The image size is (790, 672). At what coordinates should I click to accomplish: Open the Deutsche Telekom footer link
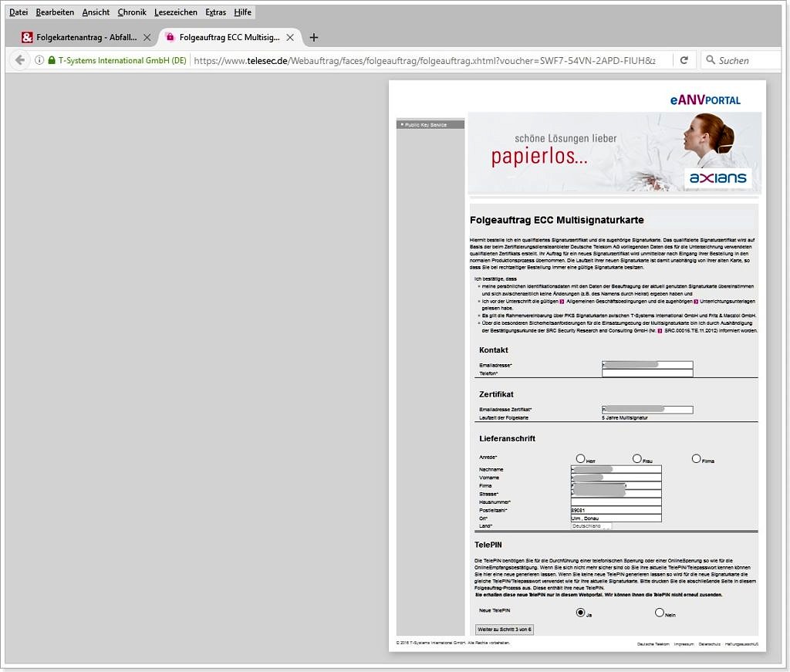coord(653,644)
